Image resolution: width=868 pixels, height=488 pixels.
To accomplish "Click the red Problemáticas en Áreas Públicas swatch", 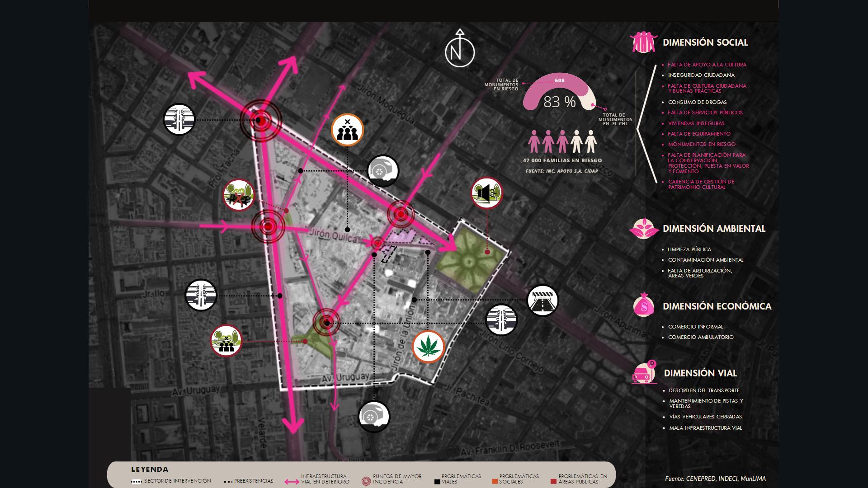I will click(553, 482).
